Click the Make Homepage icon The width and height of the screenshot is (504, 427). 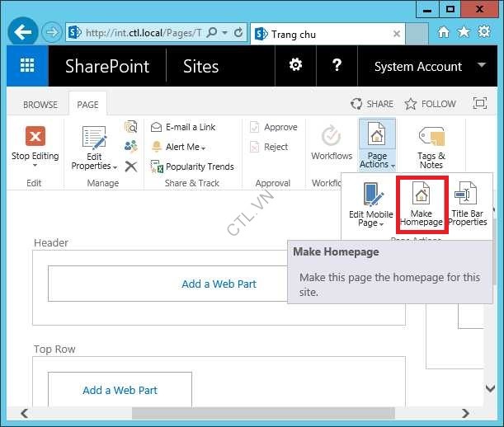tap(421, 196)
